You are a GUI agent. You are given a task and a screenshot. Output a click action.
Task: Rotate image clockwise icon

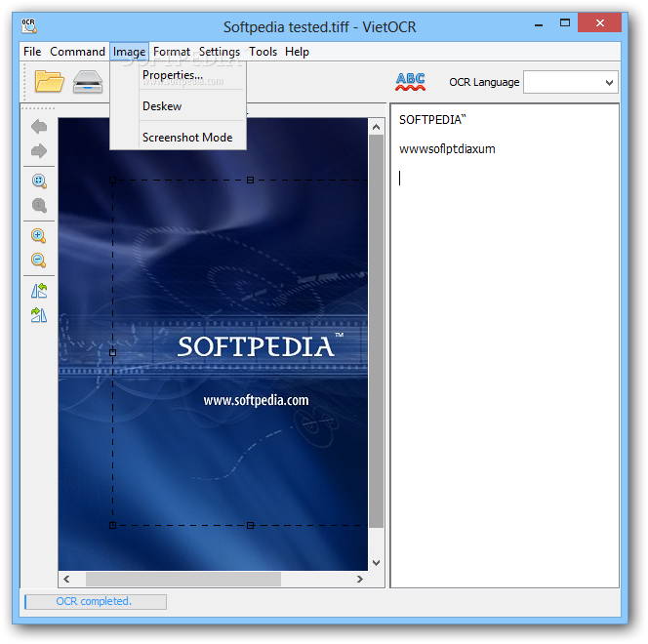tap(39, 315)
